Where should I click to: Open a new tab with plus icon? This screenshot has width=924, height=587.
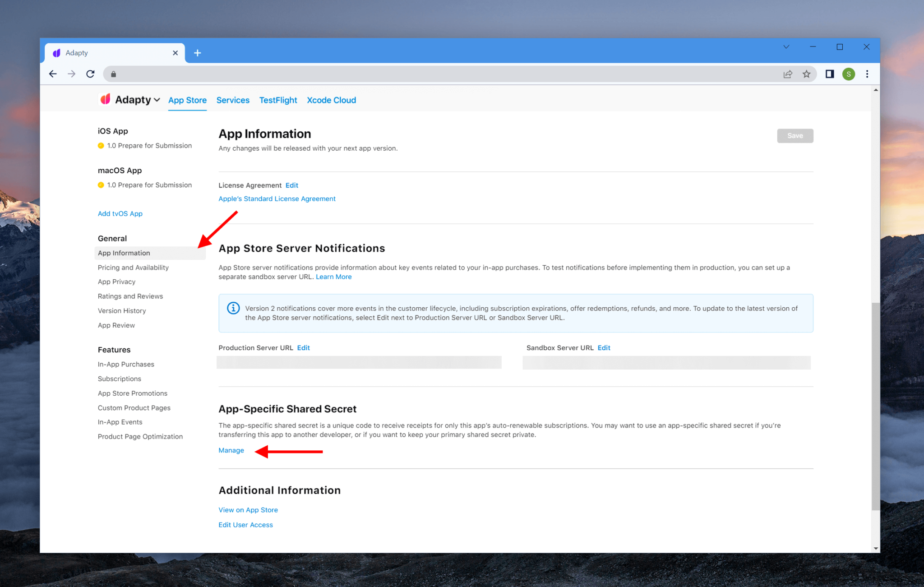pyautogui.click(x=197, y=53)
